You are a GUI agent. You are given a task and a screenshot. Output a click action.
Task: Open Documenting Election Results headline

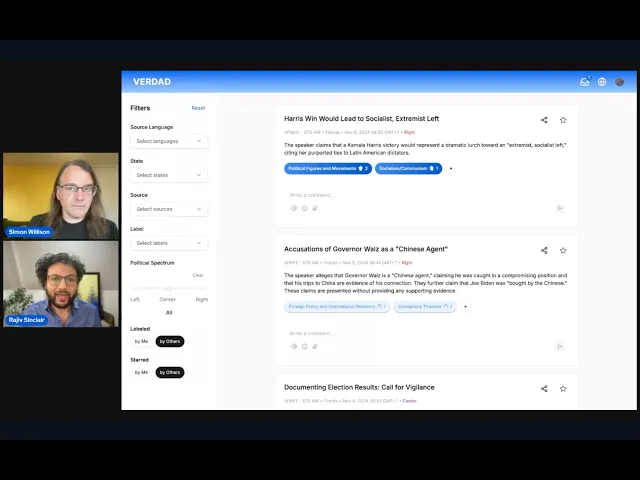coord(359,387)
